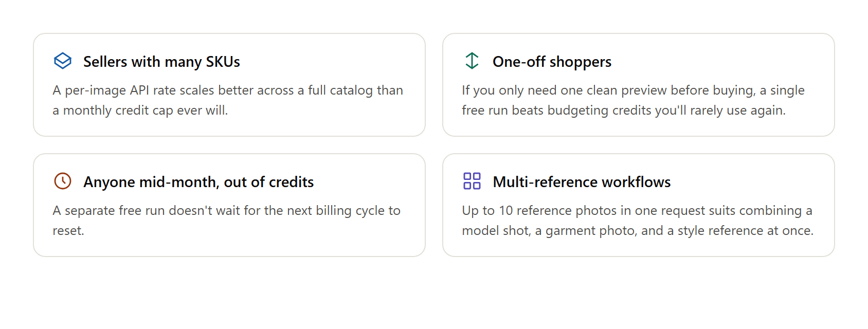This screenshot has height=329, width=868.
Task: Select the 'One-off shoppers' heading
Action: [552, 62]
